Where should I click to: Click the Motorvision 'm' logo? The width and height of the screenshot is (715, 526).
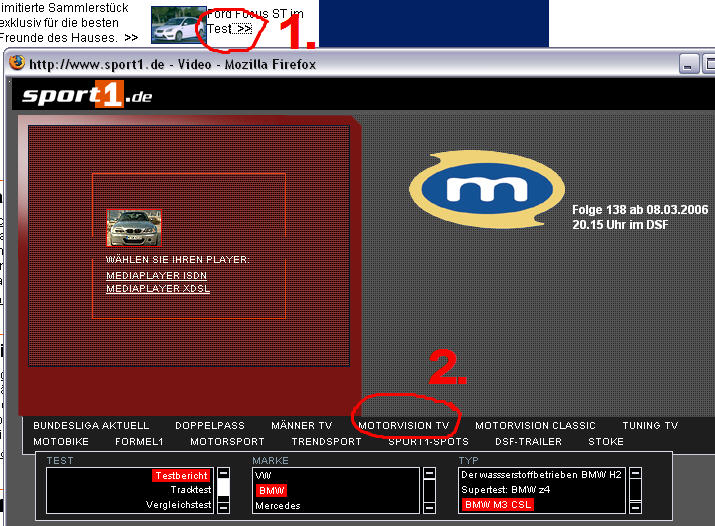tap(484, 193)
